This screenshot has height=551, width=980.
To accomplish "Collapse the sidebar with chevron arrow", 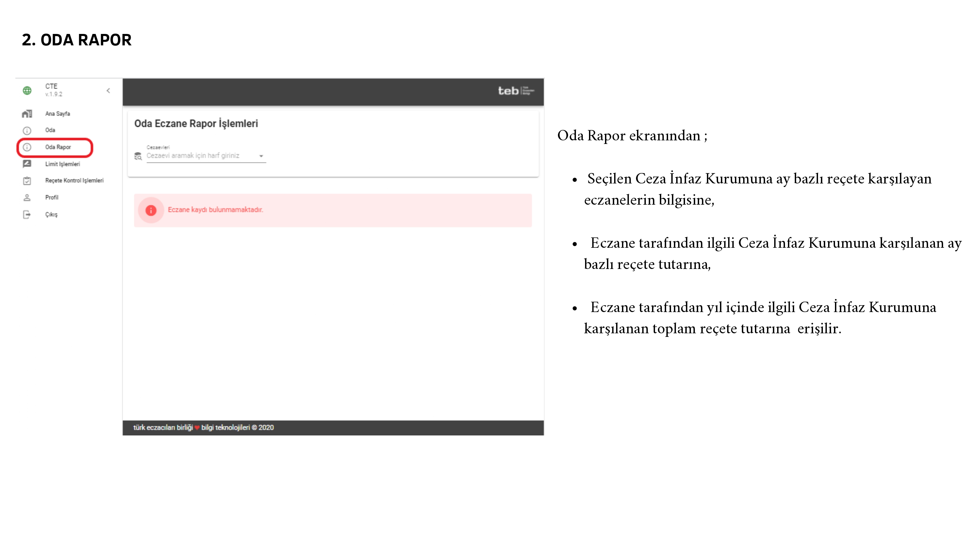I will (108, 90).
